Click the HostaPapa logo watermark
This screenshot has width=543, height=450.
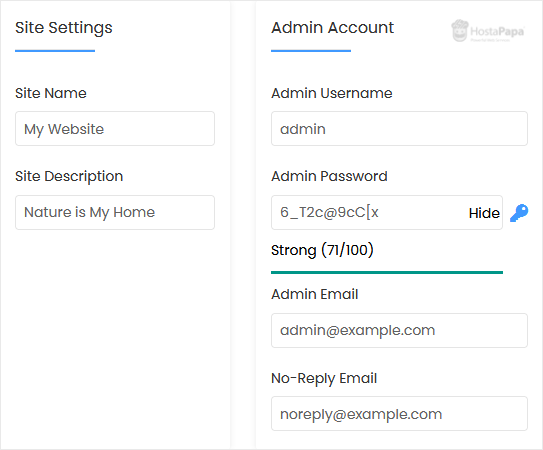click(x=488, y=31)
